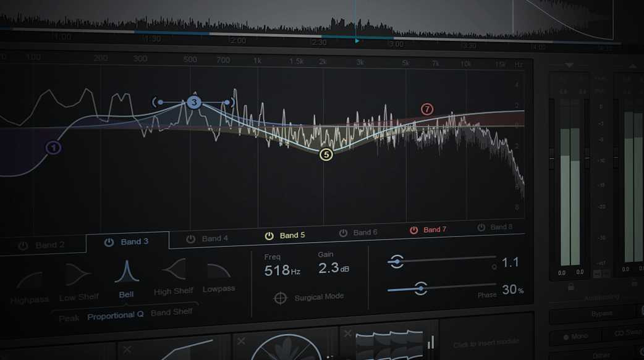Screen dimensions: 644x360
Task: Remove the module with the circular imager graphic
Action: click(241, 341)
